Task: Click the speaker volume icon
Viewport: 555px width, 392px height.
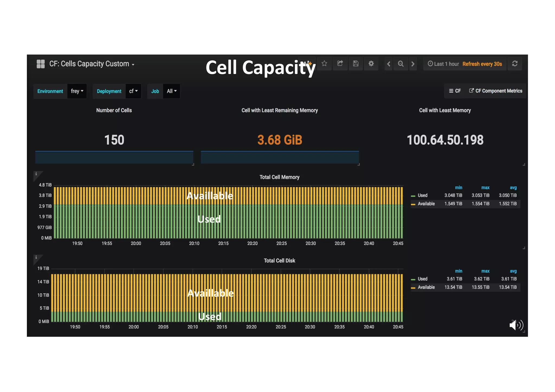Action: [516, 325]
